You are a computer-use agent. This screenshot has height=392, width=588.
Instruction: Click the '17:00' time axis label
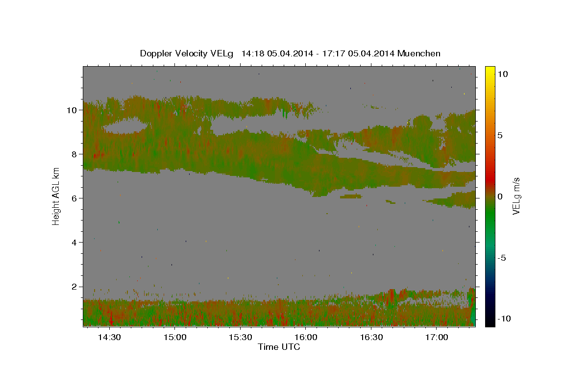(x=437, y=338)
